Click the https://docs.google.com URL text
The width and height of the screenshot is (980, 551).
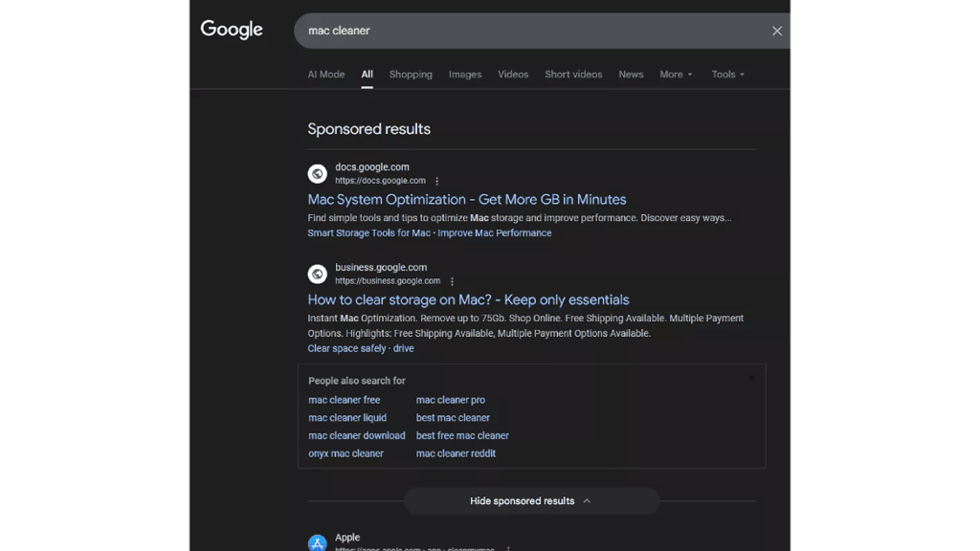(380, 181)
